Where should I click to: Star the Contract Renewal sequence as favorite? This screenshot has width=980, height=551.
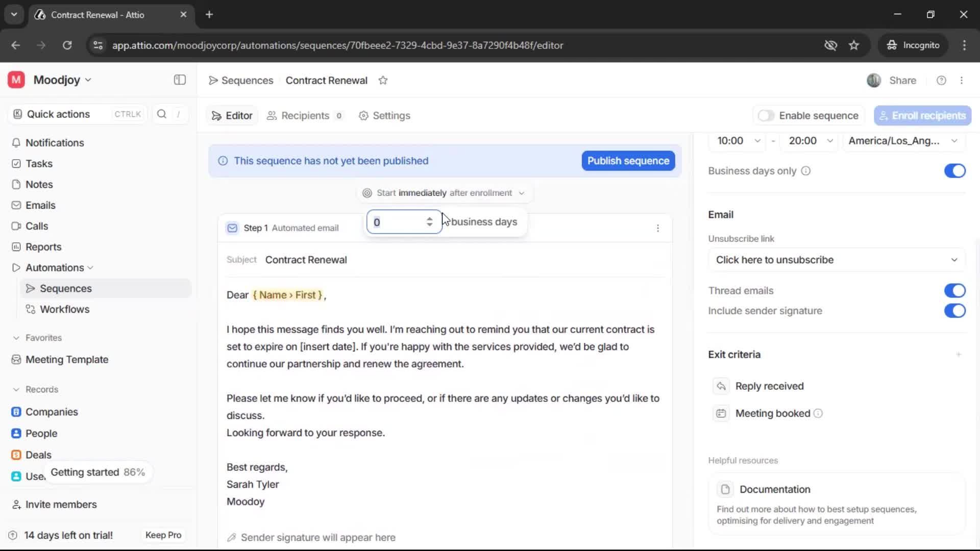[x=383, y=81]
